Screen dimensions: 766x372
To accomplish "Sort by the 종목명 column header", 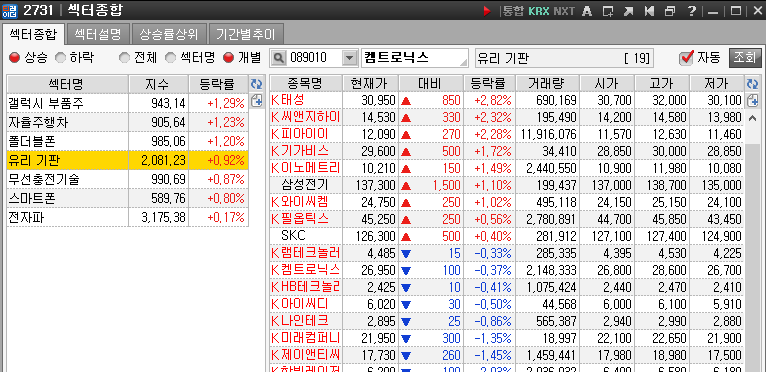I will pyautogui.click(x=306, y=84).
